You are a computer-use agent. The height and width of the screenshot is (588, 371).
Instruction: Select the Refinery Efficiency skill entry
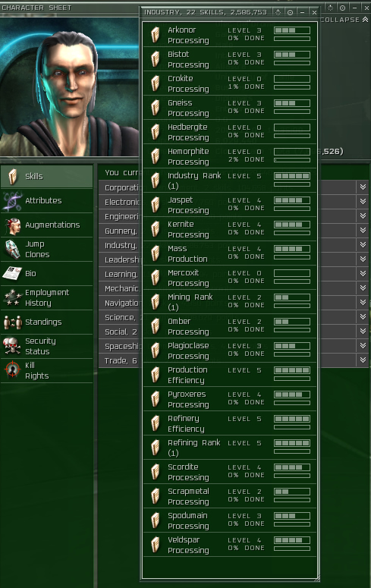230,424
